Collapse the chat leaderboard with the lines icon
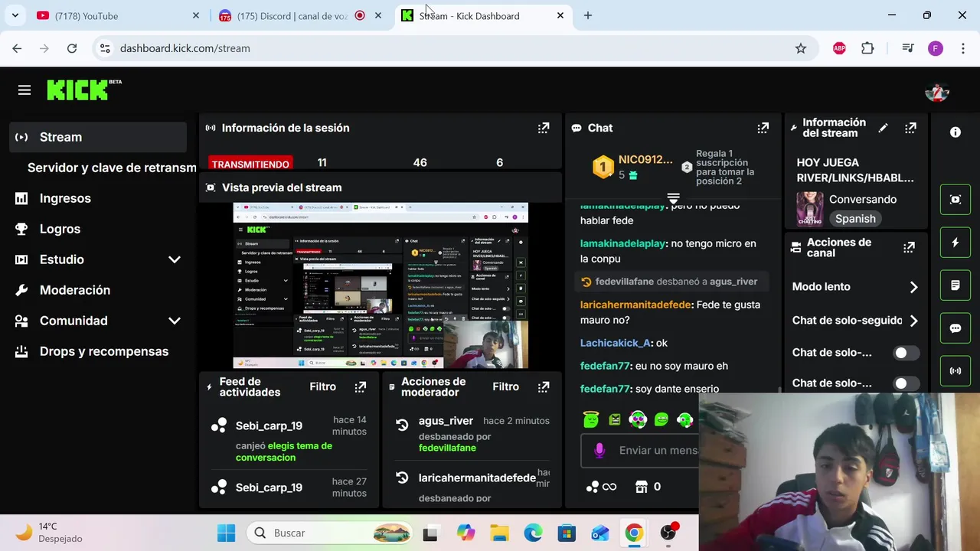 (674, 198)
